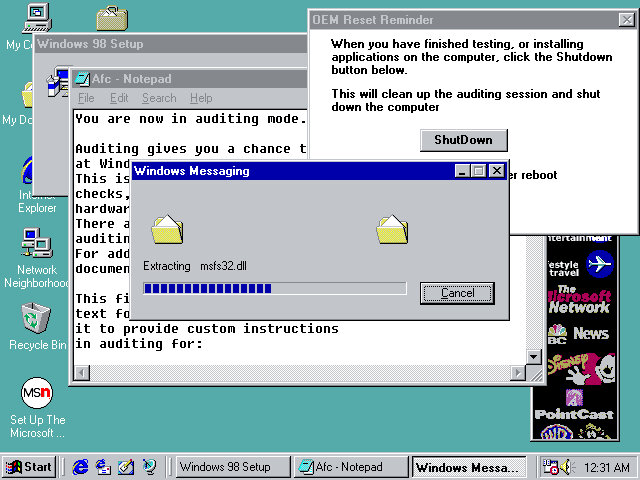Click the taskbar clock

click(607, 467)
